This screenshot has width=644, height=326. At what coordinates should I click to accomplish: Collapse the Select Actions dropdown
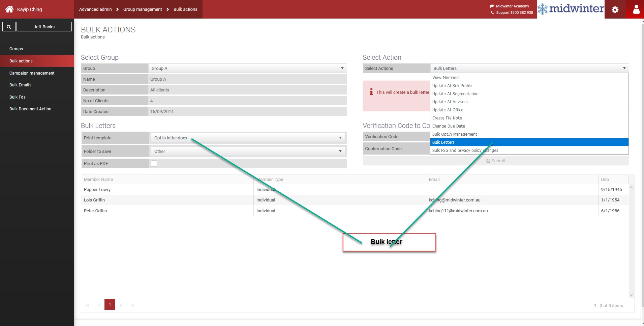(x=529, y=68)
